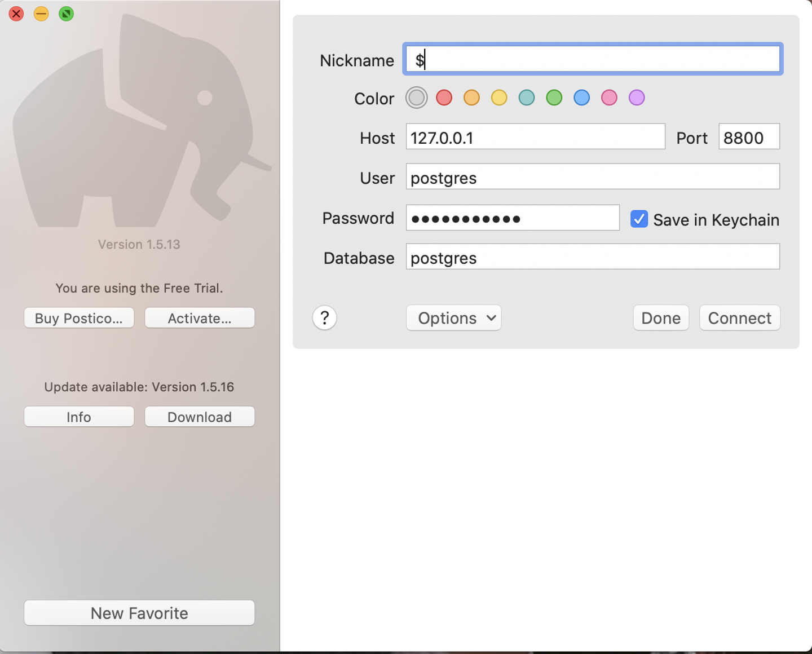Image resolution: width=812 pixels, height=654 pixels.
Task: Click the User field
Action: [593, 176]
